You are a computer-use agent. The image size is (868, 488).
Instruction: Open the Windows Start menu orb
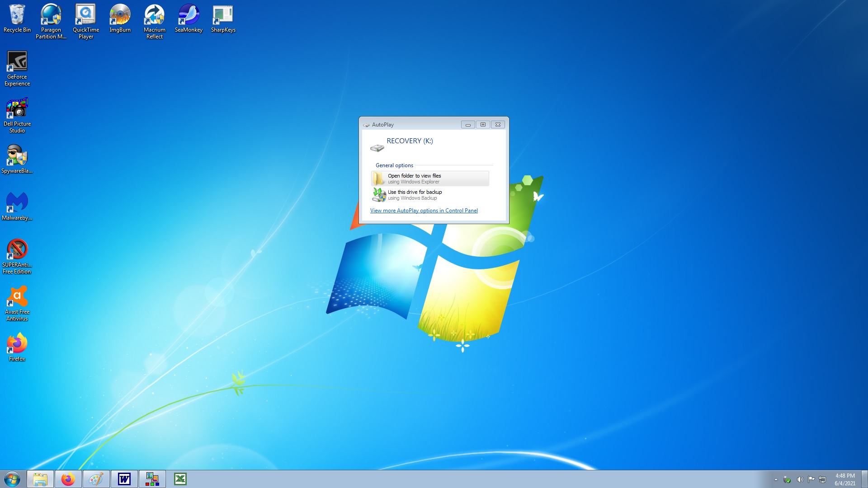pos(12,479)
